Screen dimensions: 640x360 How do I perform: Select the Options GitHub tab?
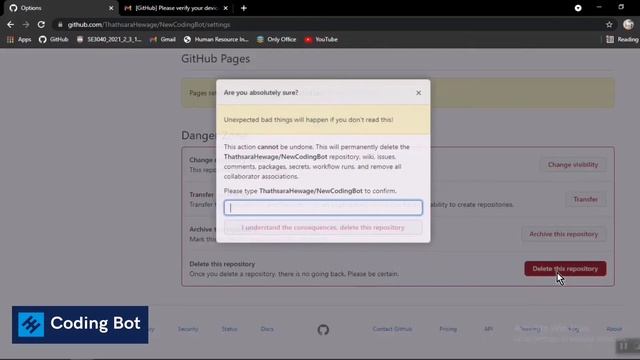click(x=59, y=8)
